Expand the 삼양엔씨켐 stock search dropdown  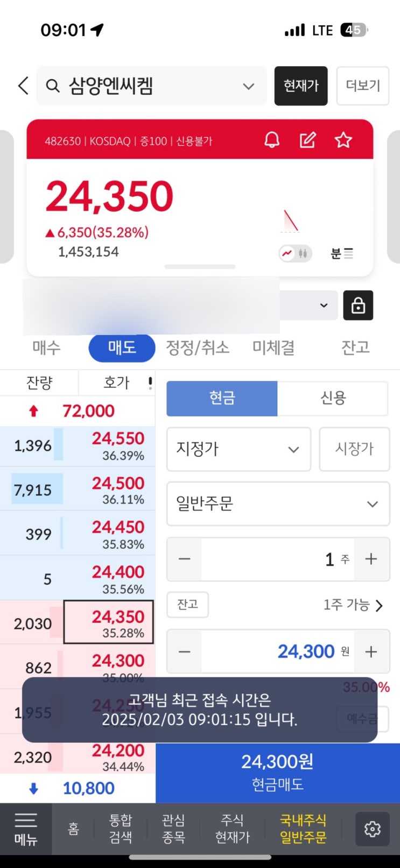[248, 86]
